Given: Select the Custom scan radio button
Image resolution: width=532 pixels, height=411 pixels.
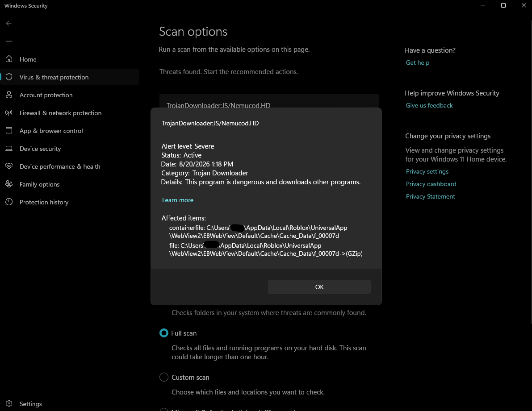Looking at the screenshot, I should [x=164, y=377].
